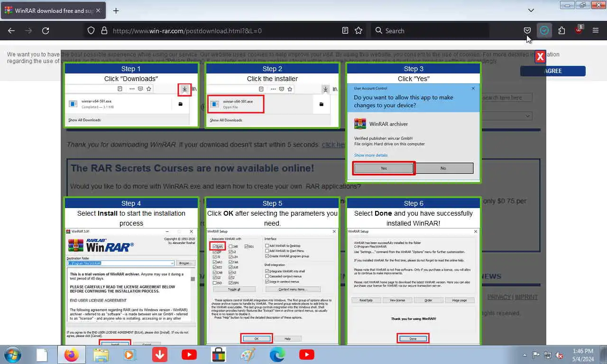The width and height of the screenshot is (607, 364).
Task: View site security lock information
Action: click(104, 30)
